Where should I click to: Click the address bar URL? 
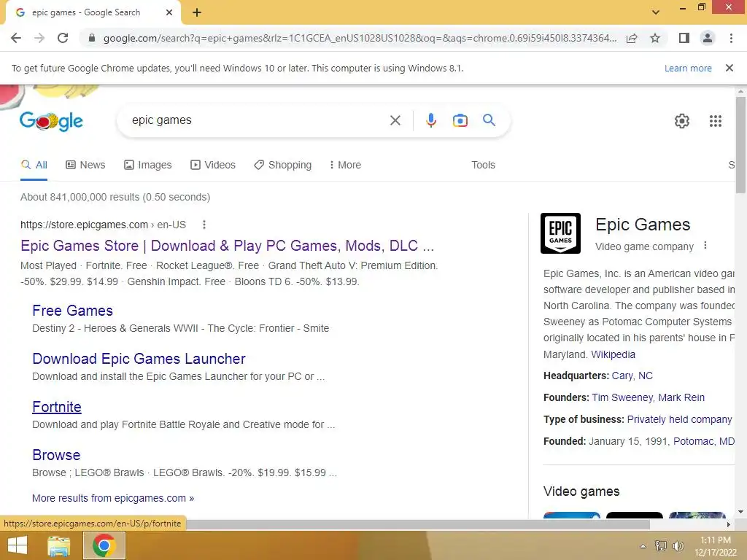(x=360, y=38)
